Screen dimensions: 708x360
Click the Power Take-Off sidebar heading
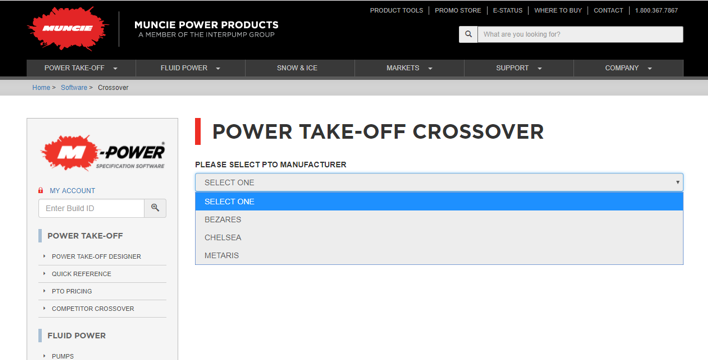(x=85, y=236)
